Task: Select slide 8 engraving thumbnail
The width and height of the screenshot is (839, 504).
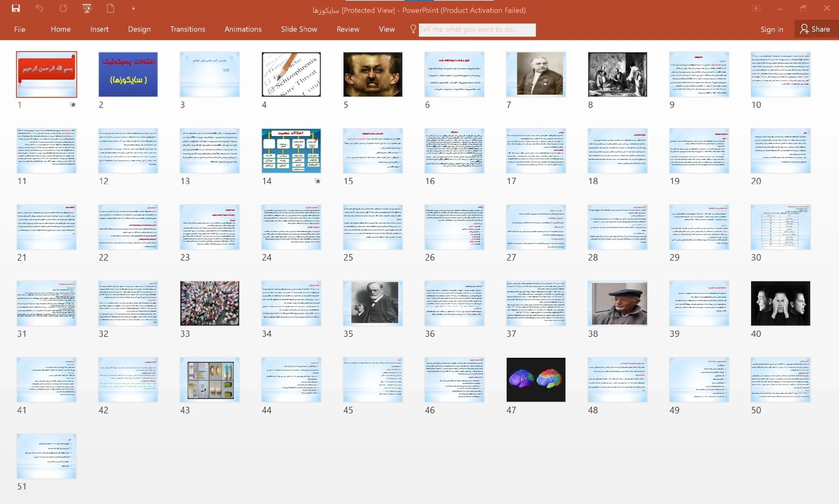Action: pyautogui.click(x=617, y=74)
